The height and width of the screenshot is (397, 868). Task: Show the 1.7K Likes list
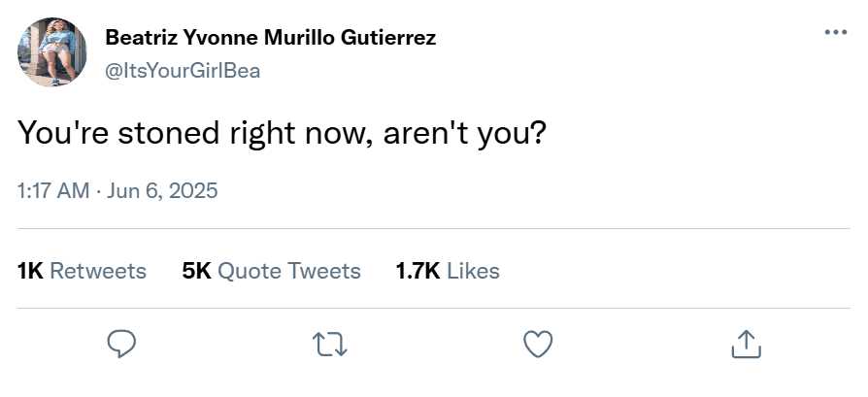[x=448, y=271]
